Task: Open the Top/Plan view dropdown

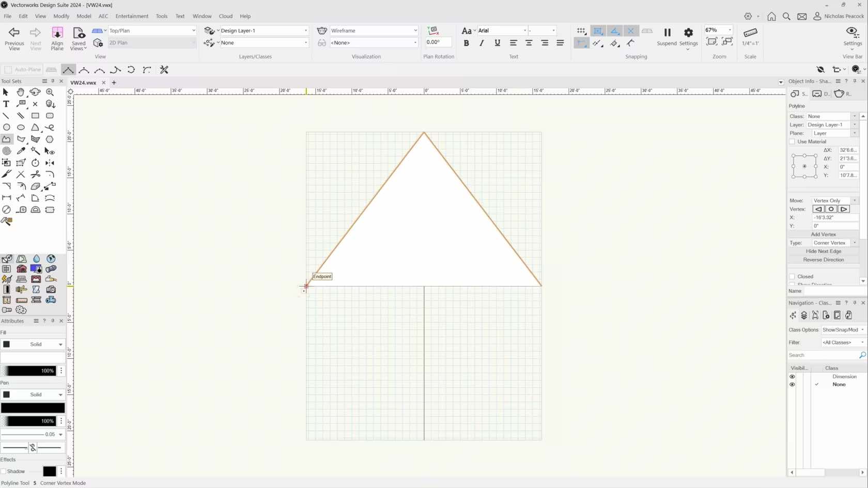Action: tap(152, 30)
